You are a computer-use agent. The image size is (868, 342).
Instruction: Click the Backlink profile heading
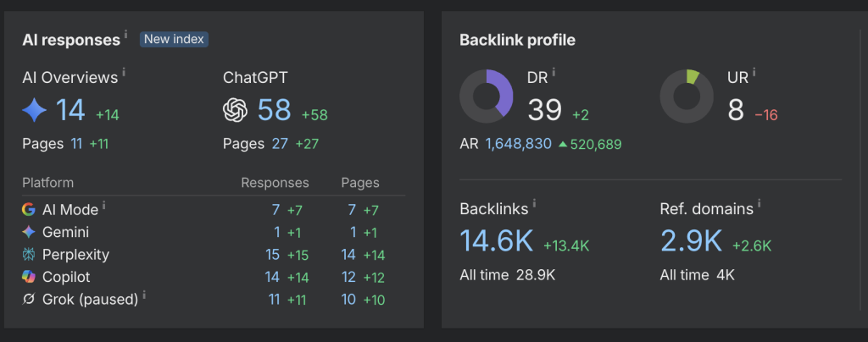click(x=517, y=41)
